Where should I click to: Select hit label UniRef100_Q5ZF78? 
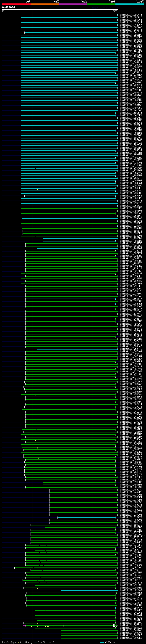pos(131,349)
